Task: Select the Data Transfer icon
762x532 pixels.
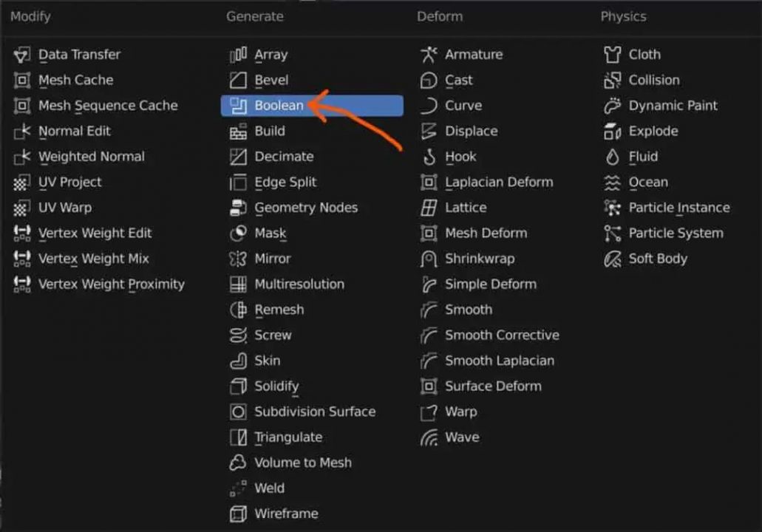Action: [22, 55]
